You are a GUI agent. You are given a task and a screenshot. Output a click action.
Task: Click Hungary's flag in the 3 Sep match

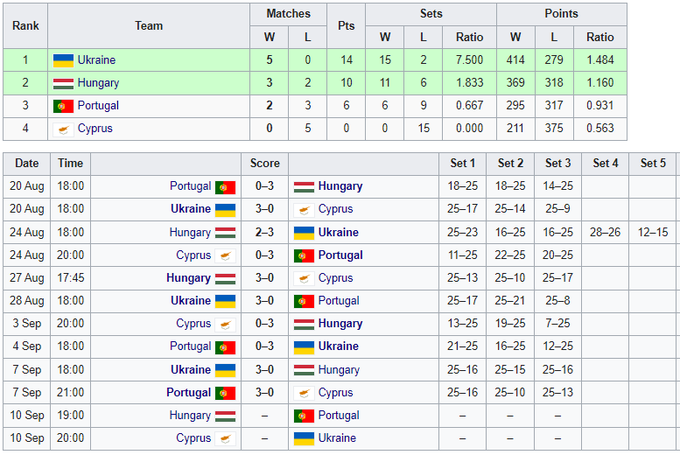(x=304, y=324)
